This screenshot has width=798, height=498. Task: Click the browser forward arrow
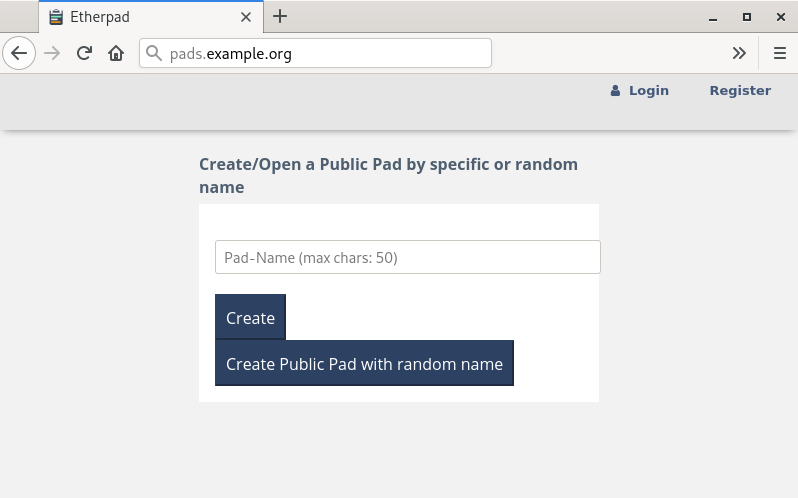[52, 53]
